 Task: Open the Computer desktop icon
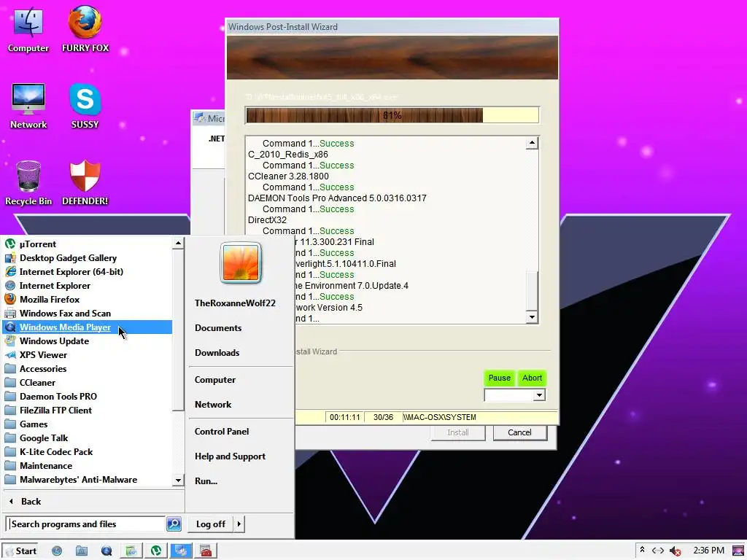pyautogui.click(x=28, y=29)
